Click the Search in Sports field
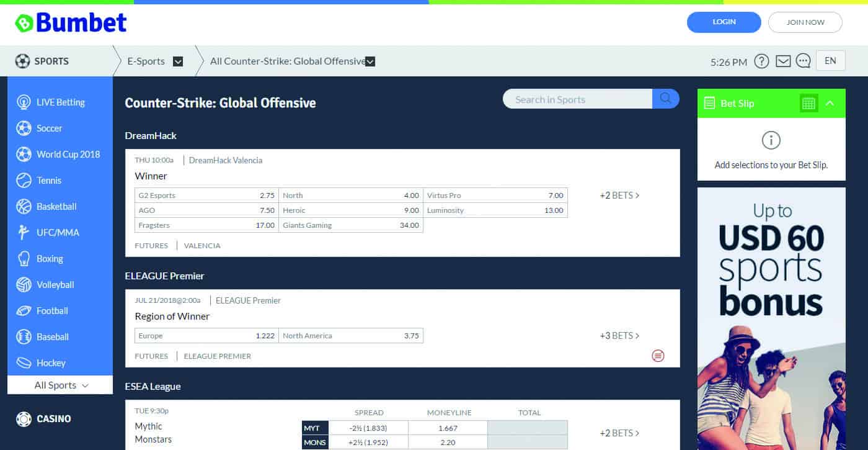The image size is (868, 450). [577, 99]
